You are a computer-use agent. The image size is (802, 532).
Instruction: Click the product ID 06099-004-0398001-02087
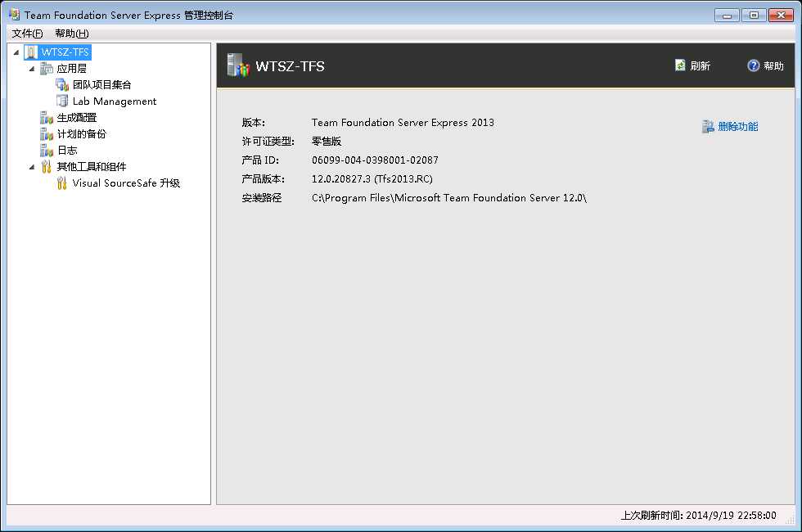(x=375, y=160)
